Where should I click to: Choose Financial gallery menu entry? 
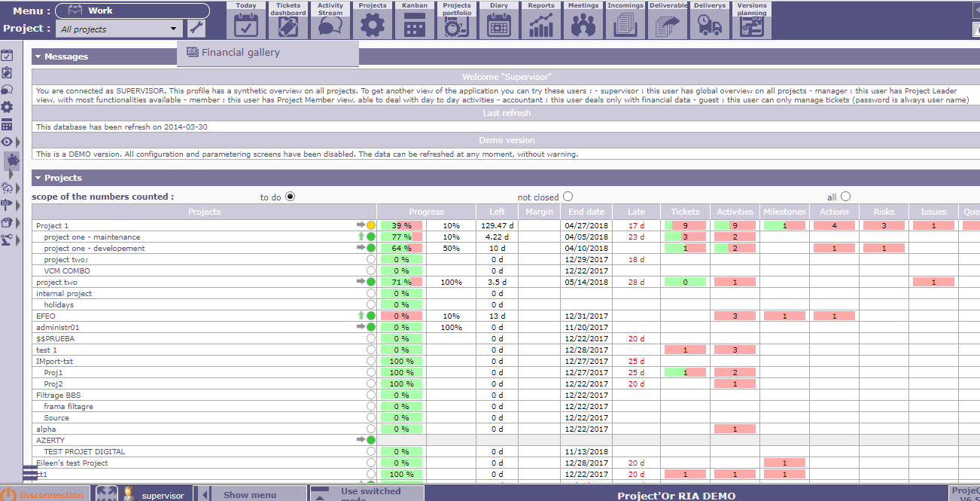point(240,53)
